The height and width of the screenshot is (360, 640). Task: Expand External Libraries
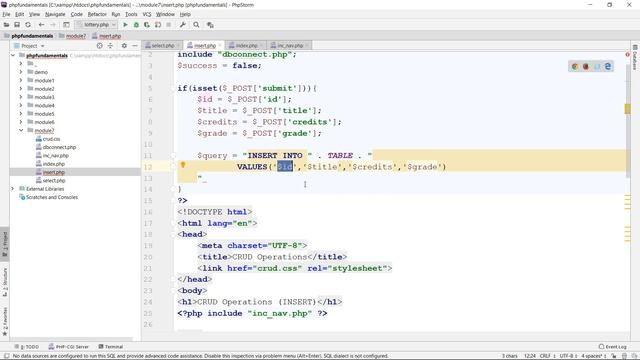point(13,189)
